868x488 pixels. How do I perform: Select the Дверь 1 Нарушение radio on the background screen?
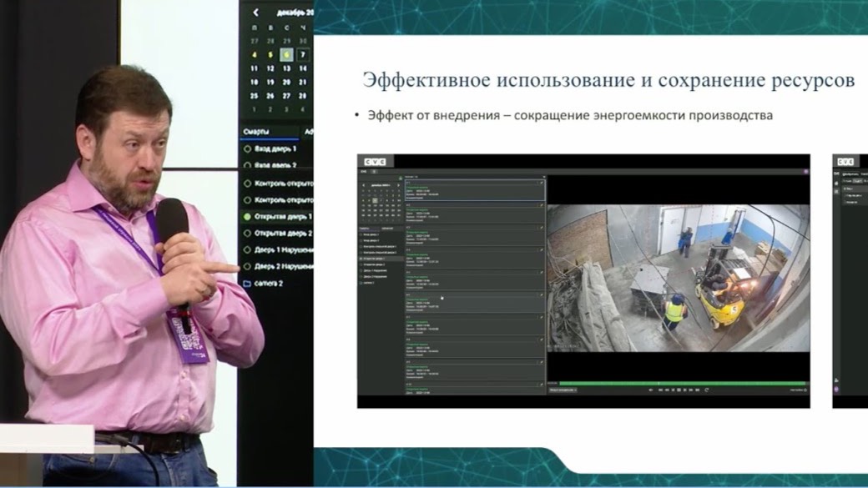(x=247, y=250)
